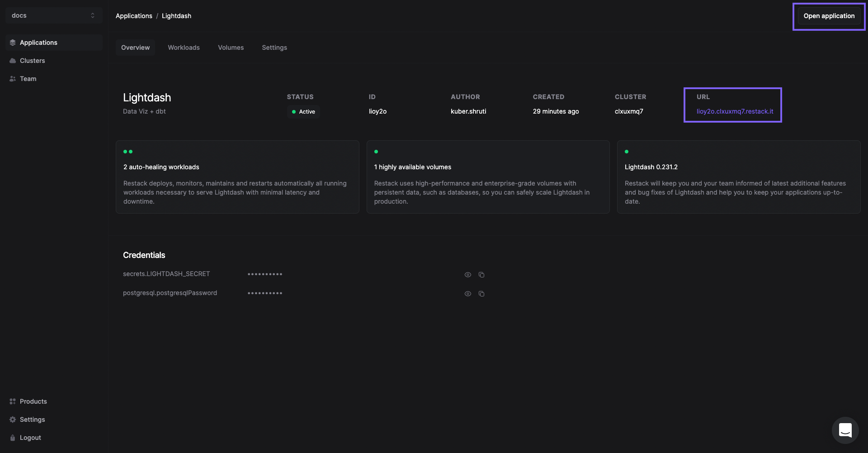Image resolution: width=868 pixels, height=453 pixels.
Task: Click the secrets.LIGHTDASH_SECRET label
Action: pos(166,274)
